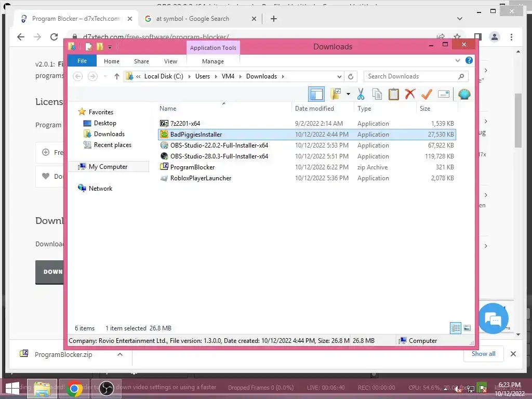Select My Computer in navigation pane
The image size is (532, 399).
click(108, 167)
